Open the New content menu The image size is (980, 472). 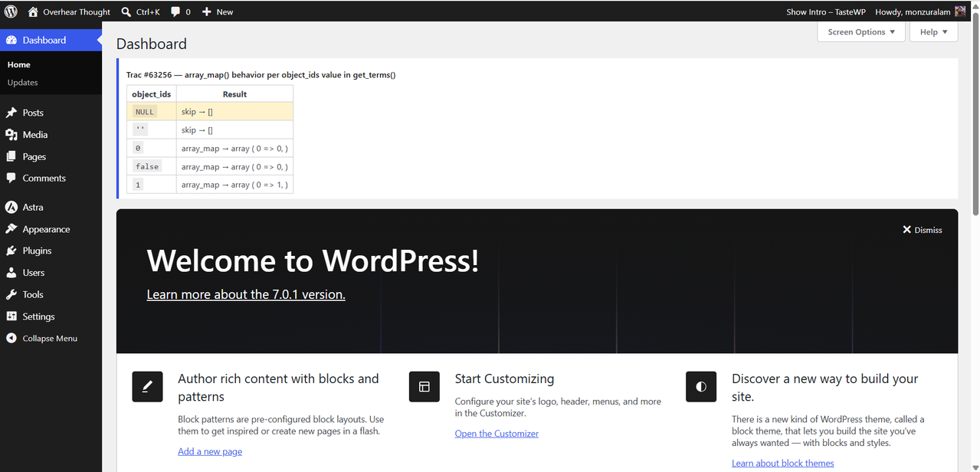click(218, 11)
